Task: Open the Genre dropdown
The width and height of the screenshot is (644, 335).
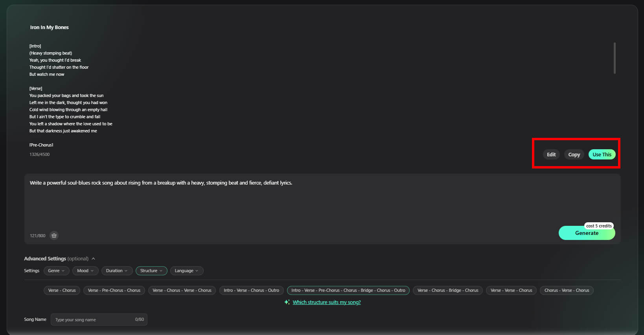Action: click(57, 271)
